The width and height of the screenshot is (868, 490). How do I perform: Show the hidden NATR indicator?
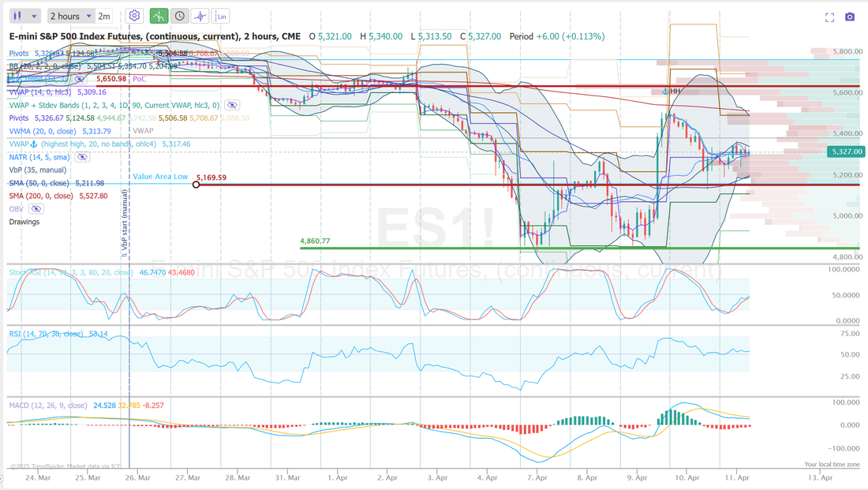82,157
